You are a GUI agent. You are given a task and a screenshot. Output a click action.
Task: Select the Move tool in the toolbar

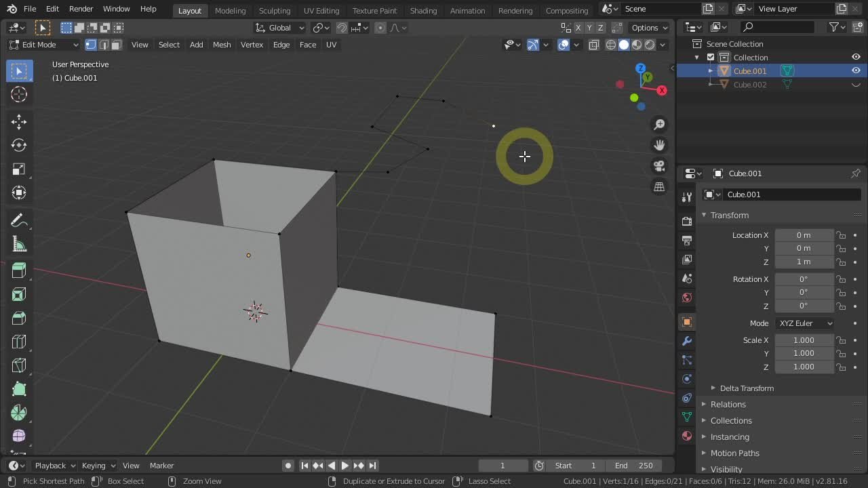click(x=19, y=121)
